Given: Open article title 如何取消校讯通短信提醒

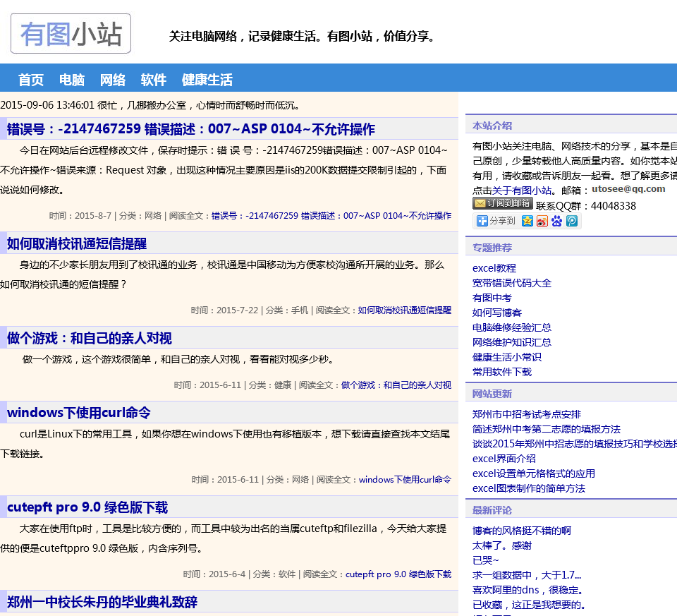Looking at the screenshot, I should [x=77, y=243].
